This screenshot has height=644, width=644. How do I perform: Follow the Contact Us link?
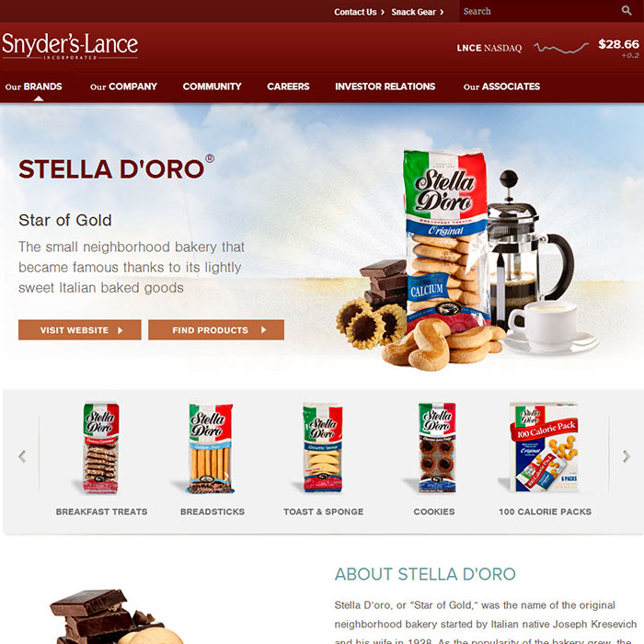point(359,12)
